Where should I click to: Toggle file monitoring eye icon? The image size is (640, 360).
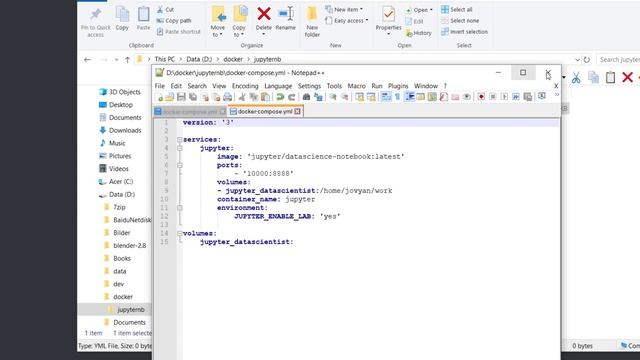pos(467,97)
